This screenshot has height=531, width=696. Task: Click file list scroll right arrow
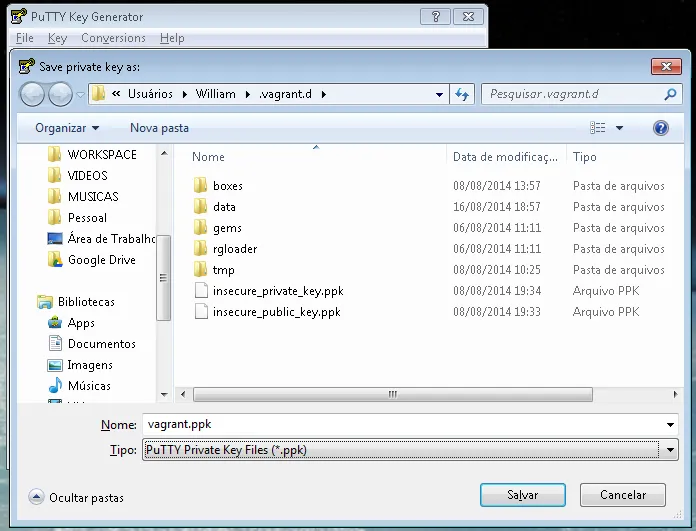coord(675,394)
